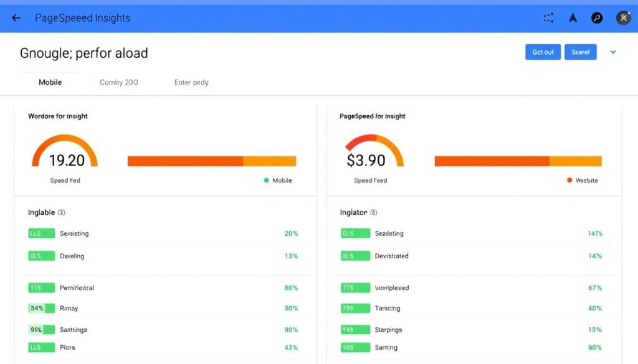Click the 40% value for Tamcing
This screenshot has width=638, height=364.
[x=595, y=309]
